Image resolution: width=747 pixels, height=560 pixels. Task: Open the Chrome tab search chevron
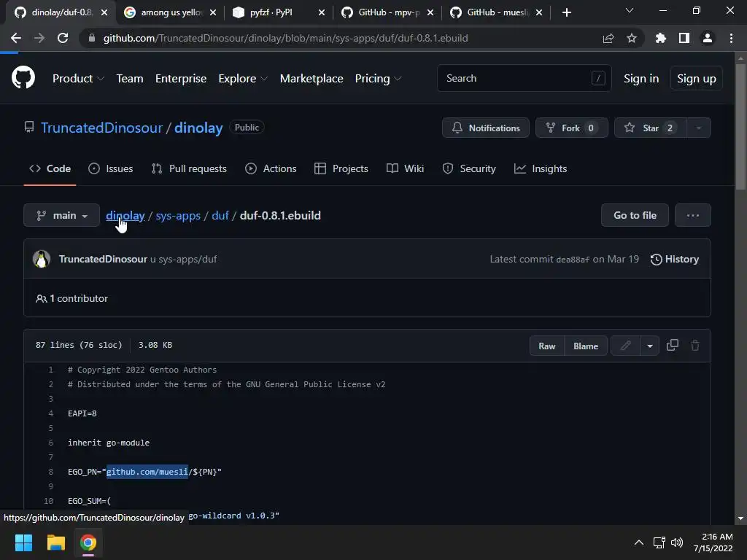630,10
